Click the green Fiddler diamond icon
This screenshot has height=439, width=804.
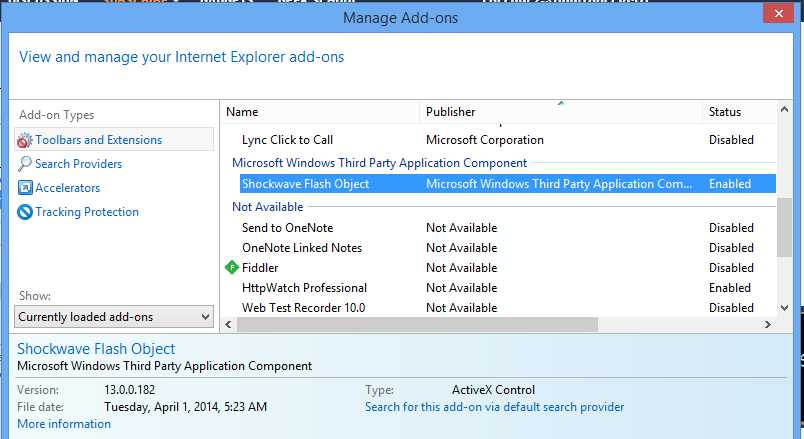pyautogui.click(x=232, y=267)
